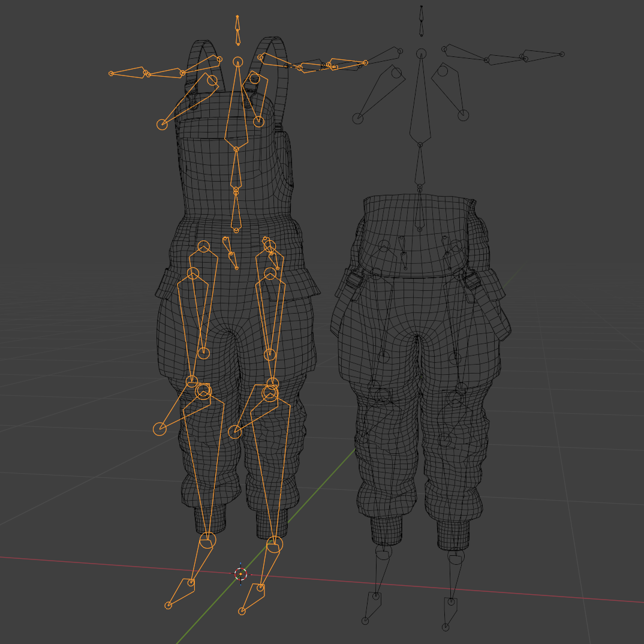644x644 pixels.
Task: Select the pants-only mesh without shoulder straps
Action: tap(420, 372)
